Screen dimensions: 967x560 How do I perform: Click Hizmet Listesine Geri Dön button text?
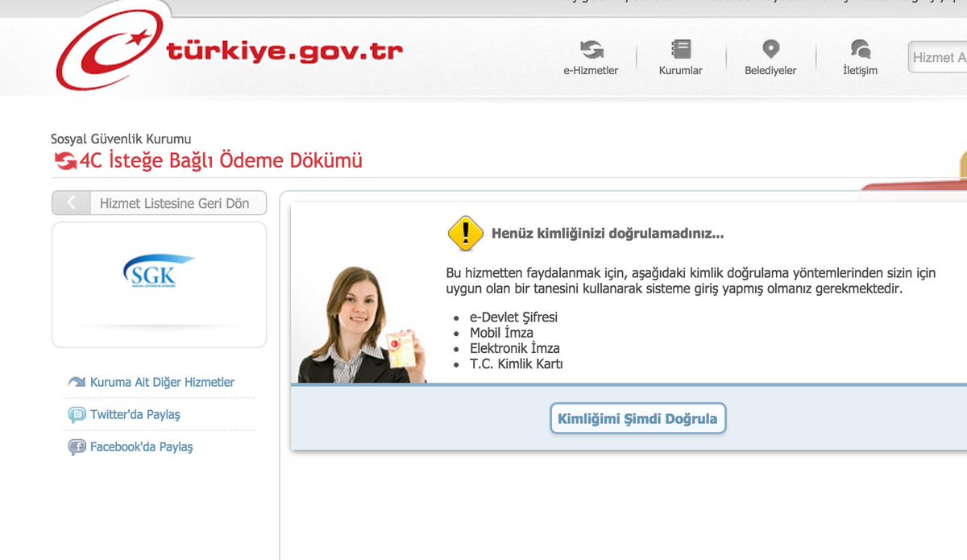[x=174, y=203]
